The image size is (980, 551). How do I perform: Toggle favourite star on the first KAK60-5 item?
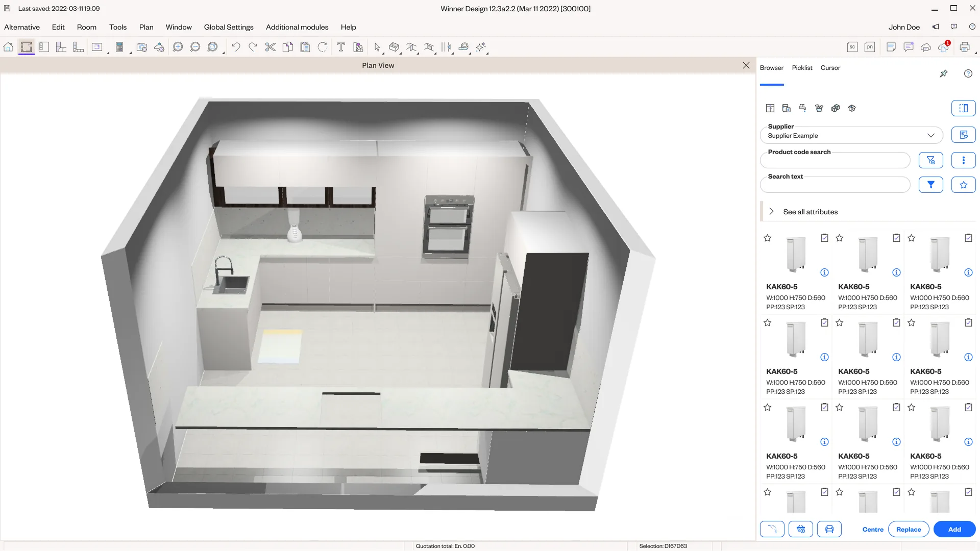click(x=767, y=238)
